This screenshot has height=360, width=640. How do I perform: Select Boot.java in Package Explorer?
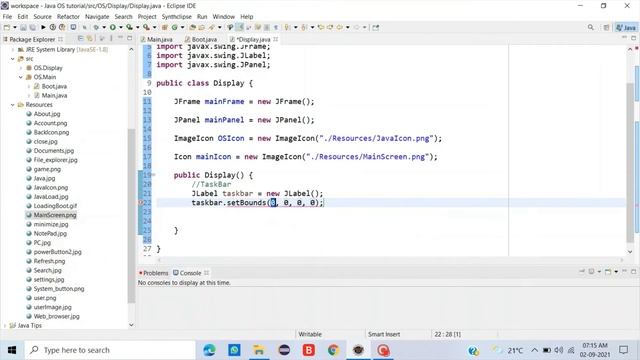coord(50,87)
